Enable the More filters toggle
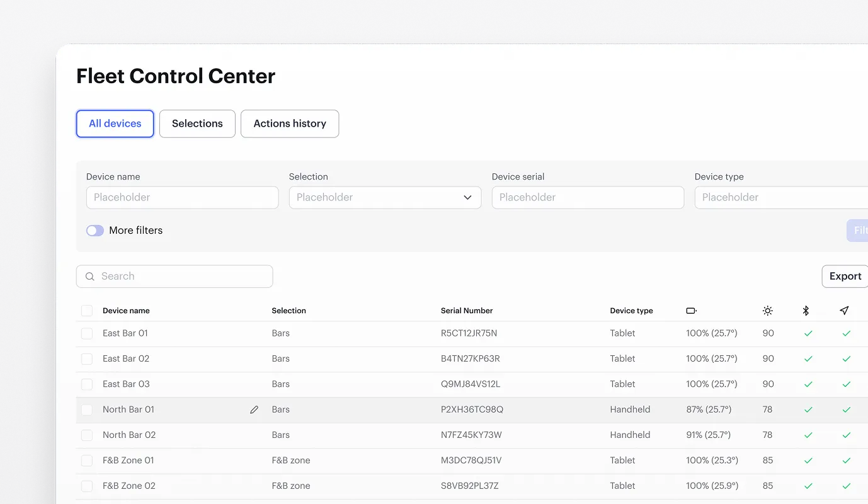 tap(94, 230)
